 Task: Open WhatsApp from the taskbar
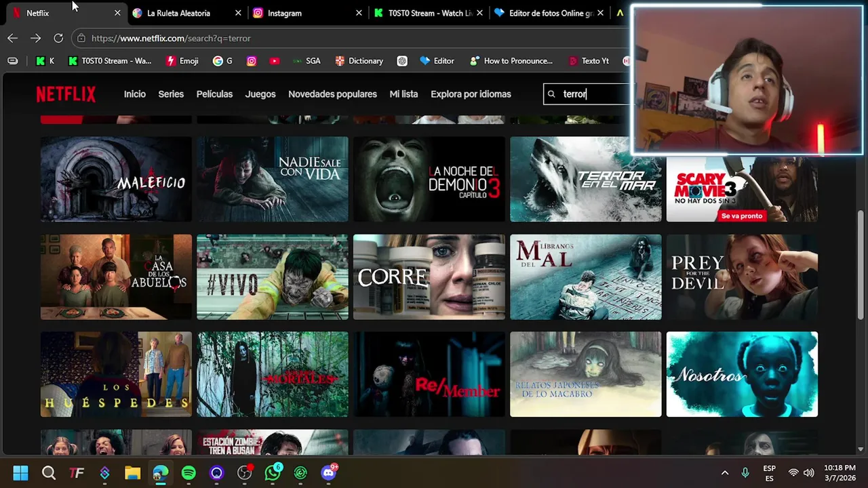tap(273, 473)
